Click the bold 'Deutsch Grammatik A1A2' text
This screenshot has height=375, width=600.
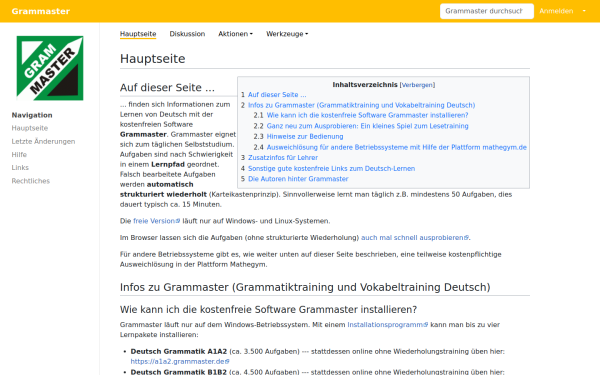(179, 351)
